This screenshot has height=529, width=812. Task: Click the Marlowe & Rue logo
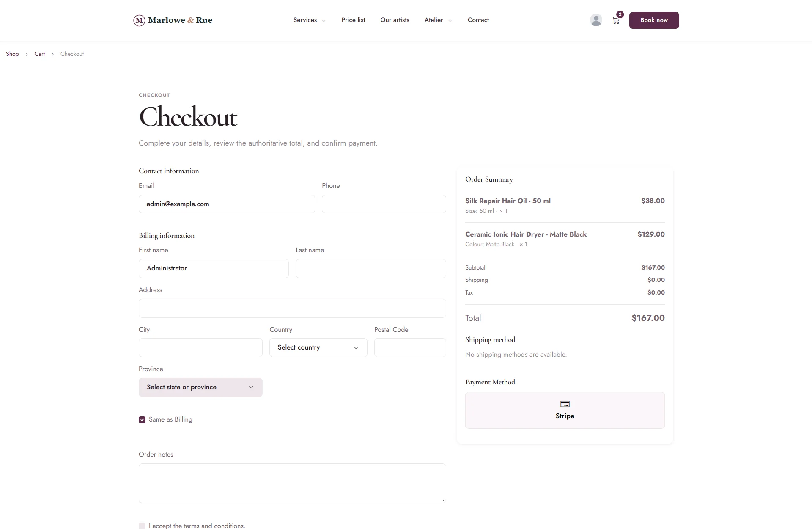[x=173, y=20]
